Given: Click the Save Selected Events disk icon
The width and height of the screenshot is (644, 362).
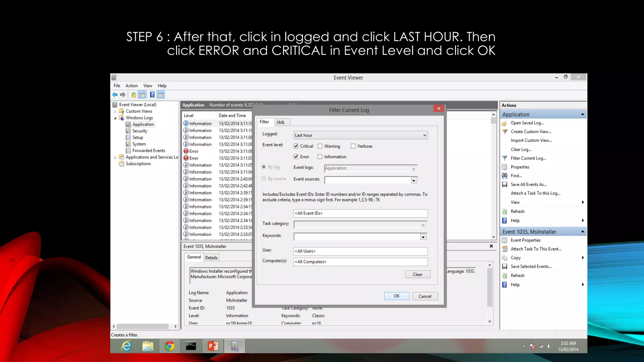Looking at the screenshot, I should [x=504, y=266].
